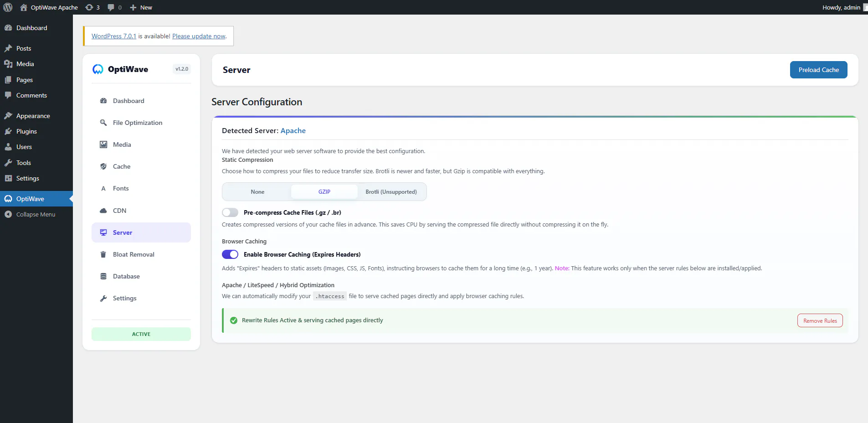Open Cache section in OptiWave menu

coord(141,167)
